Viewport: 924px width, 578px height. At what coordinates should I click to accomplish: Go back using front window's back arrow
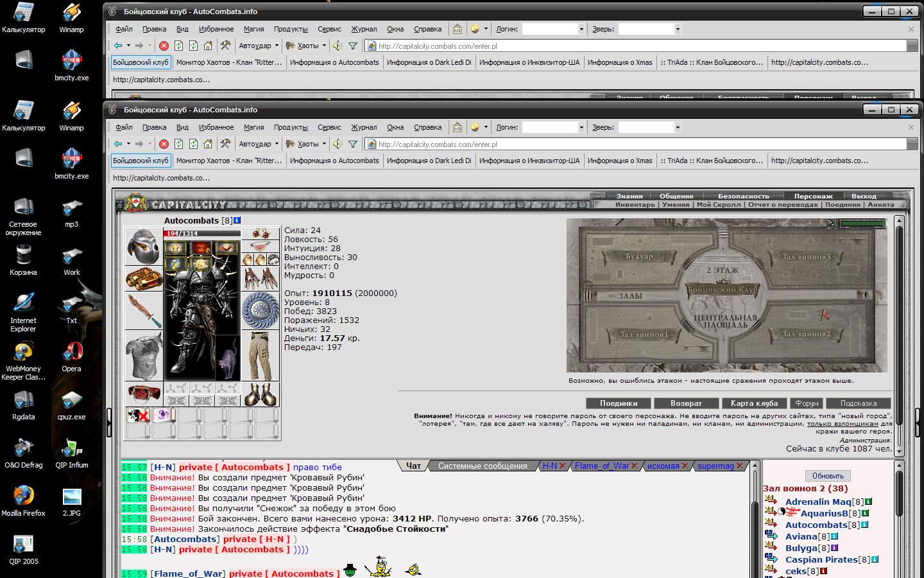(118, 144)
